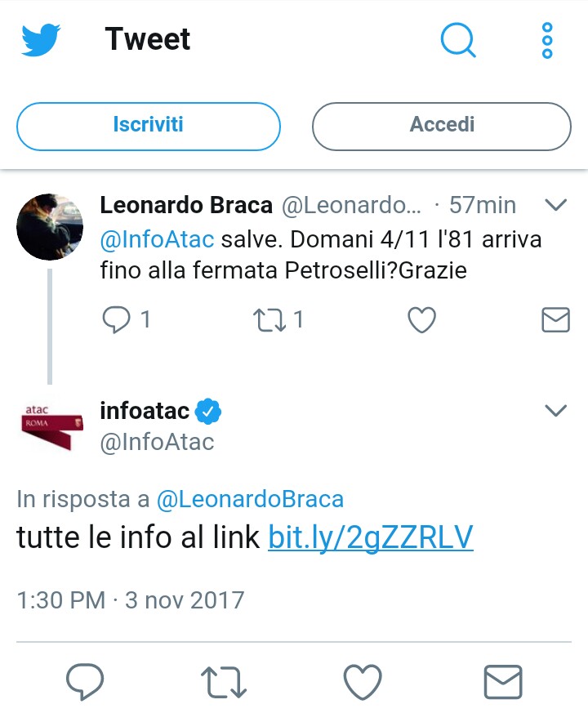Retweet the infoatac reply tweet
This screenshot has width=588, height=713.
pyautogui.click(x=224, y=681)
